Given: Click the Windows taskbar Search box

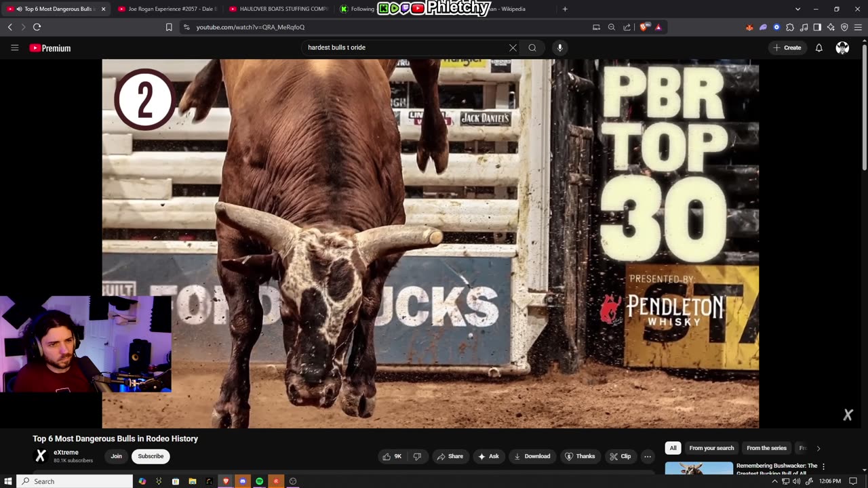Looking at the screenshot, I should pyautogui.click(x=75, y=481).
